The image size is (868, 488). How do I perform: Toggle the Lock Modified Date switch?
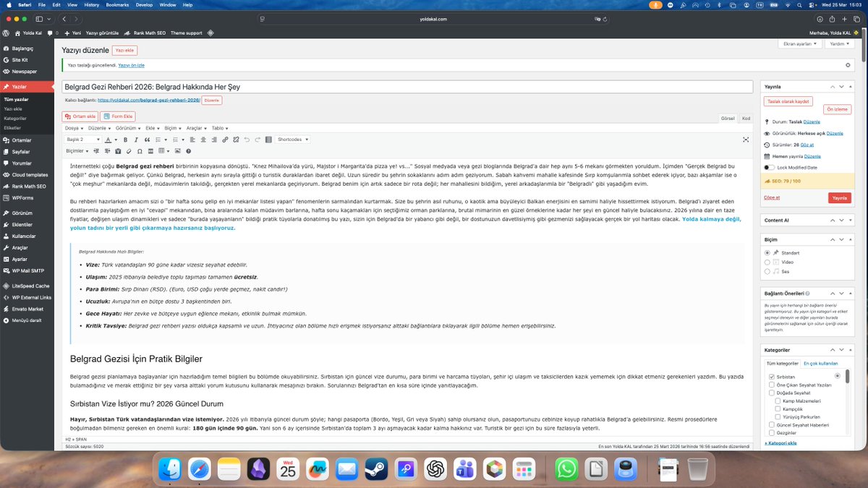coord(769,167)
